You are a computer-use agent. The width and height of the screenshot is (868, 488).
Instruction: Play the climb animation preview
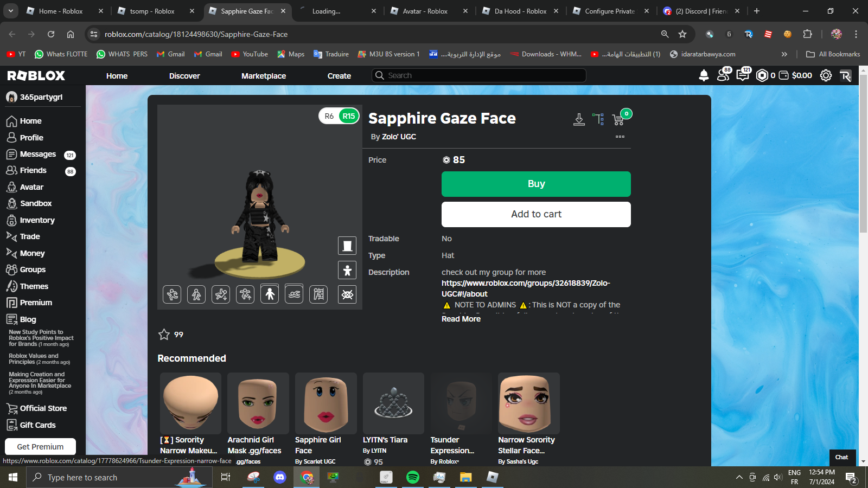[318, 294]
